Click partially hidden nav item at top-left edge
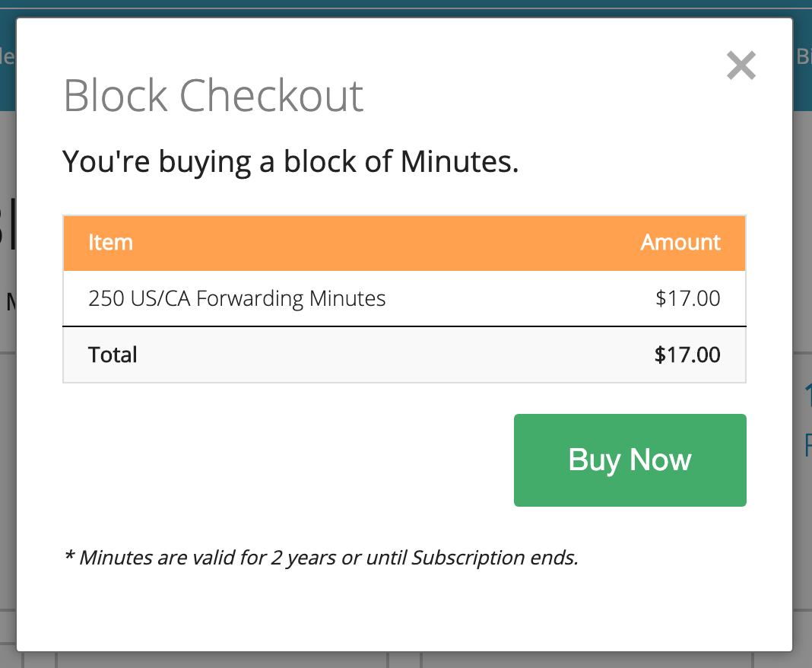 [x=7, y=57]
